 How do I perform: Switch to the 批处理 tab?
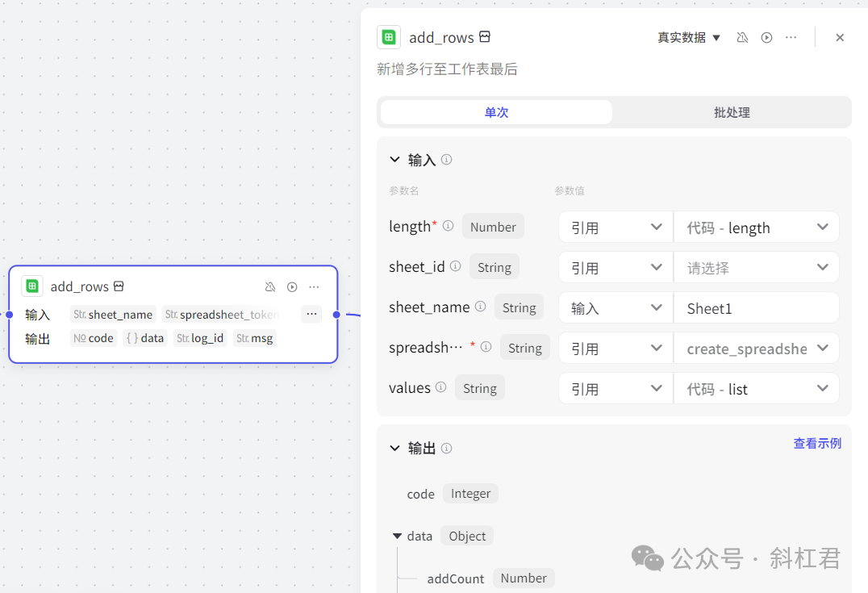pyautogui.click(x=732, y=112)
